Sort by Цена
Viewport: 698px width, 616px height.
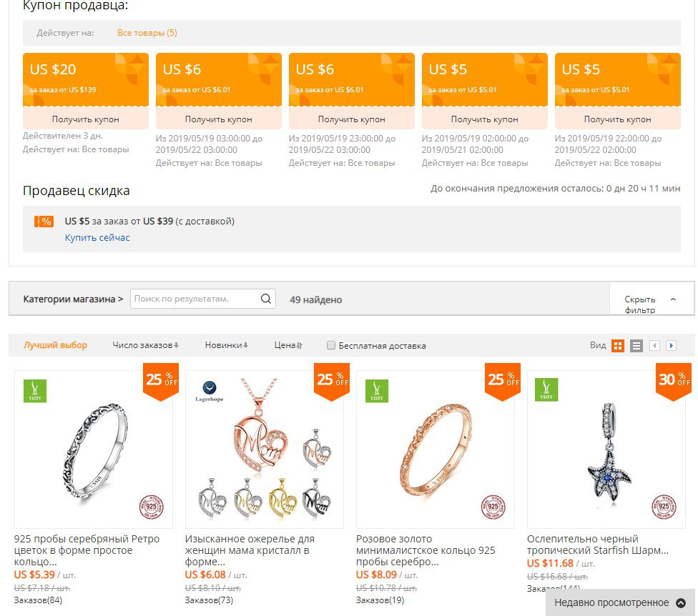coord(288,345)
